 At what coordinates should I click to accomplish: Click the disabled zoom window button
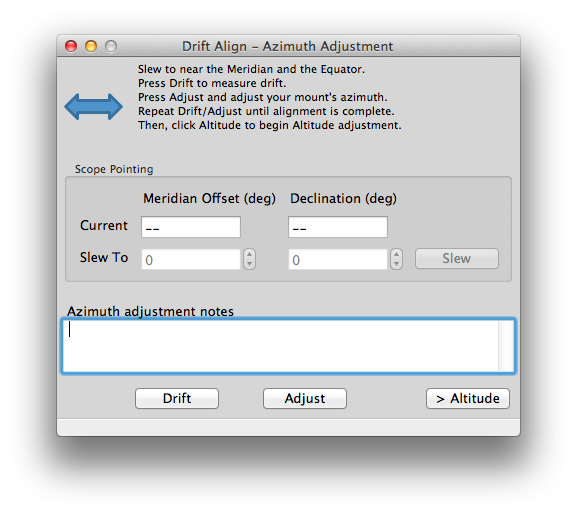(x=111, y=46)
